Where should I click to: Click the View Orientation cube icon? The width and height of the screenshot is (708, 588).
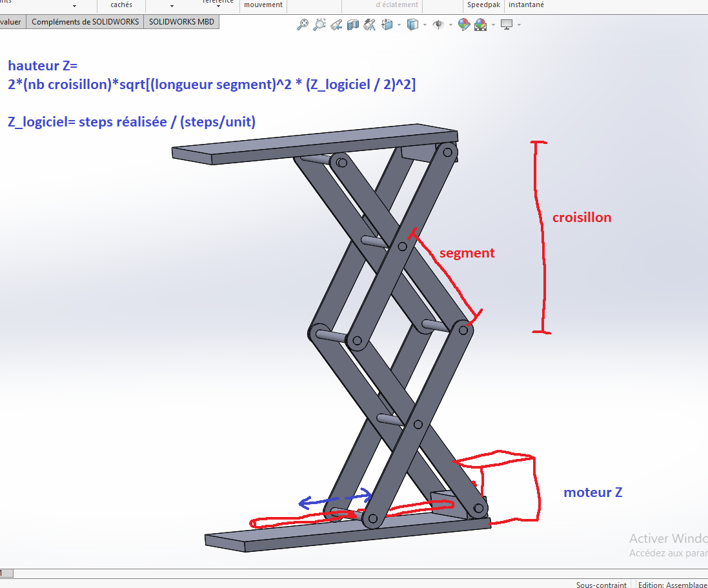(387, 25)
